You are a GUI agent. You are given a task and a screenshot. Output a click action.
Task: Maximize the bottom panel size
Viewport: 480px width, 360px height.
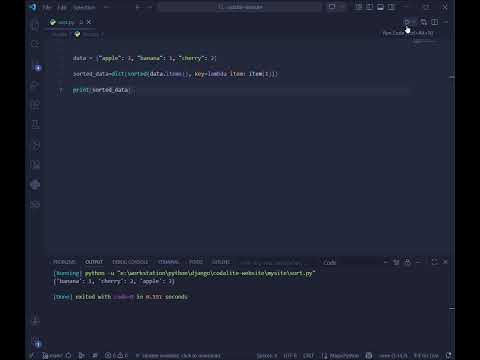pyautogui.click(x=434, y=262)
